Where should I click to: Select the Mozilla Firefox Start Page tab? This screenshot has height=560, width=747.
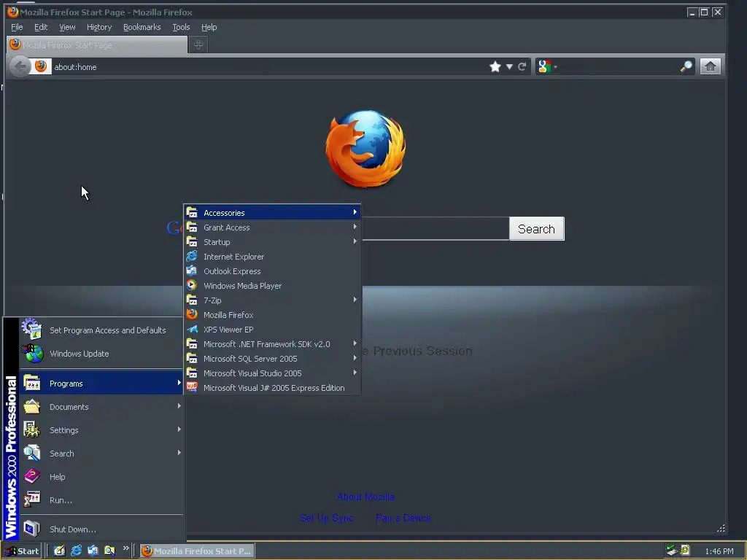pyautogui.click(x=97, y=44)
